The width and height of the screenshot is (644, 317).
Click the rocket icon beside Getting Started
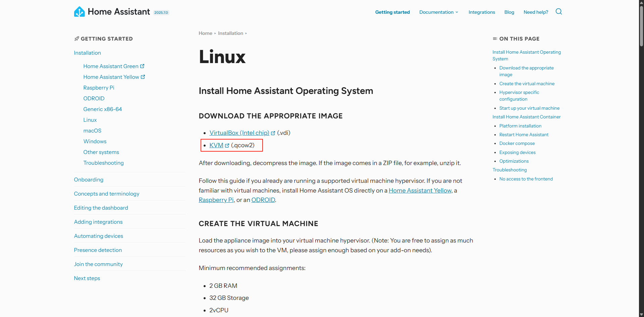coord(76,39)
